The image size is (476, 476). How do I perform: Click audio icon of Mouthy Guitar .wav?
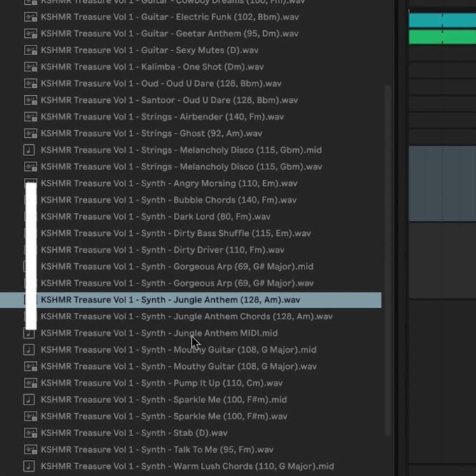pos(30,366)
